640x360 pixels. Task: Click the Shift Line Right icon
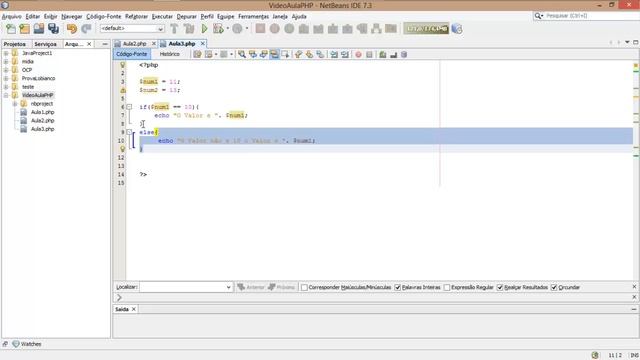point(345,54)
